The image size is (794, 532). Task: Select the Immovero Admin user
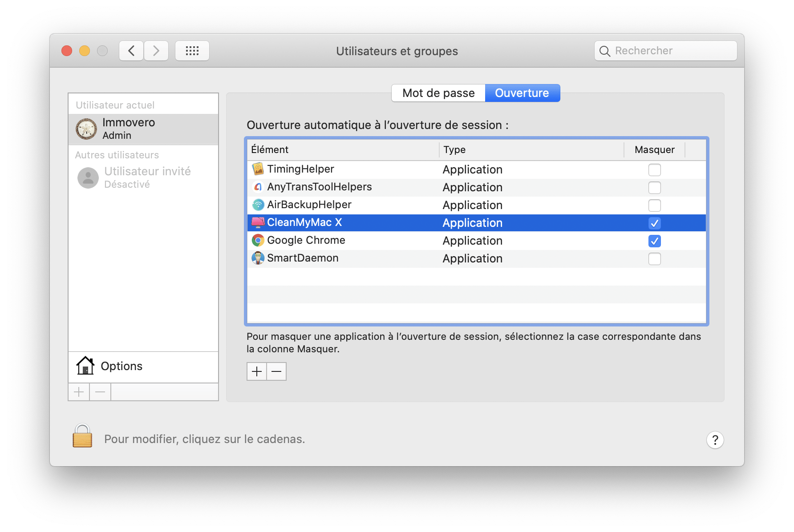tap(143, 129)
